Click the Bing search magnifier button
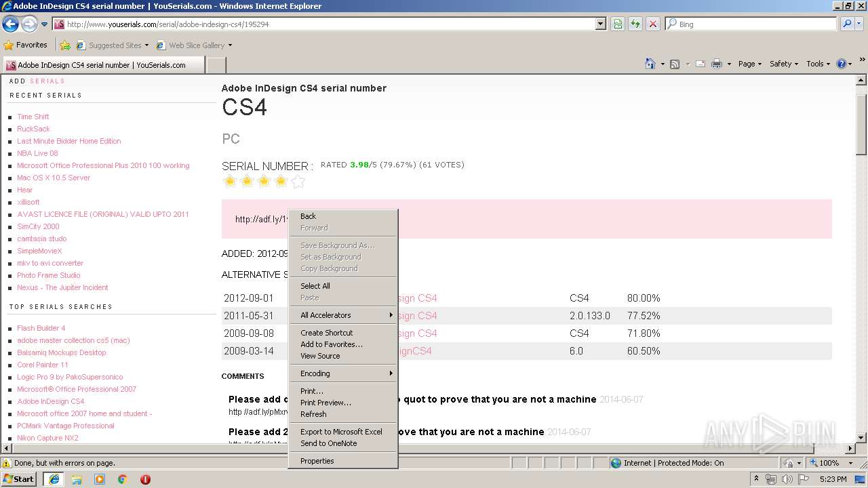This screenshot has width=868, height=488. pos(847,24)
